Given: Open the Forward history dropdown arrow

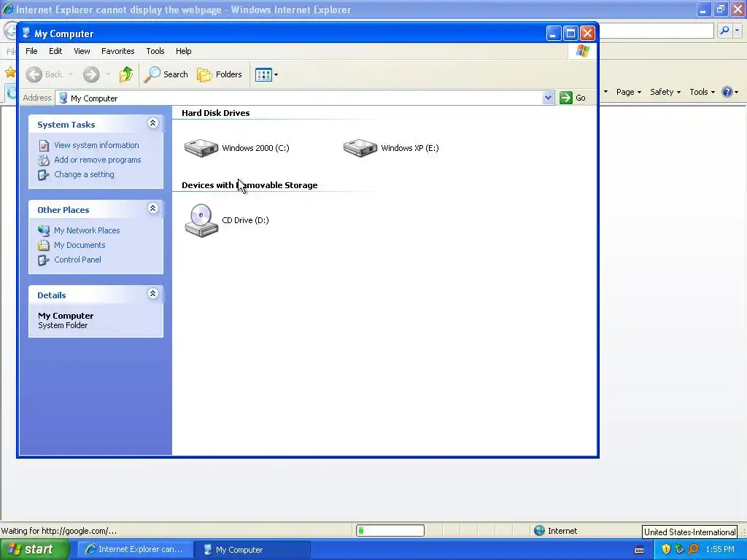Looking at the screenshot, I should [108, 74].
